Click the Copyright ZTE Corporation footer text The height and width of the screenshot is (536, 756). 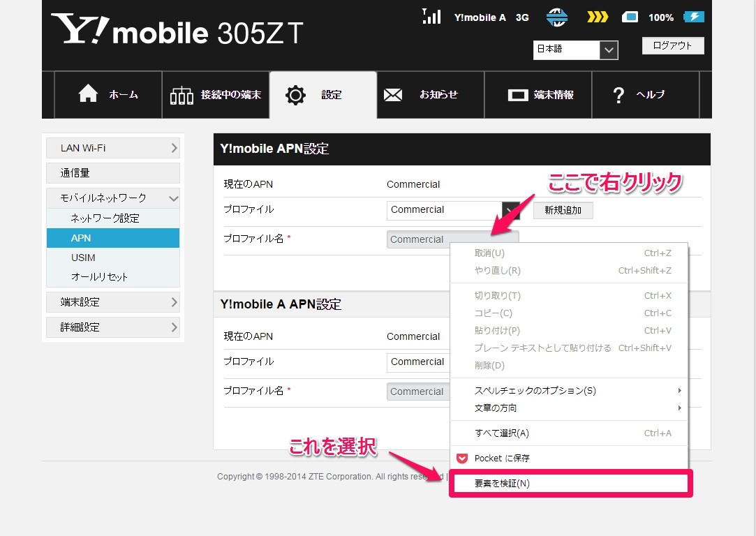click(330, 476)
